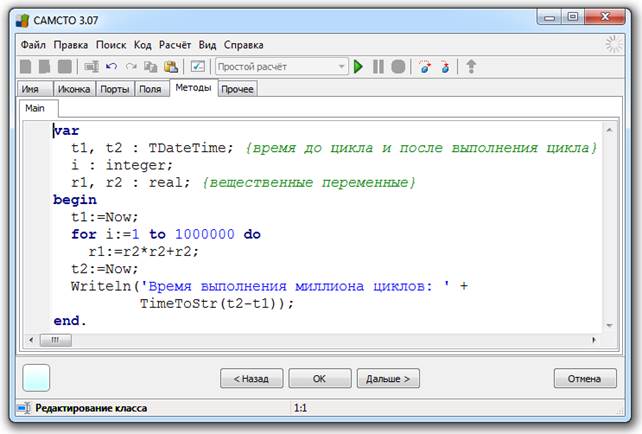This screenshot has width=642, height=434.
Task: Click Редактирование класса status text
Action: click(91, 408)
